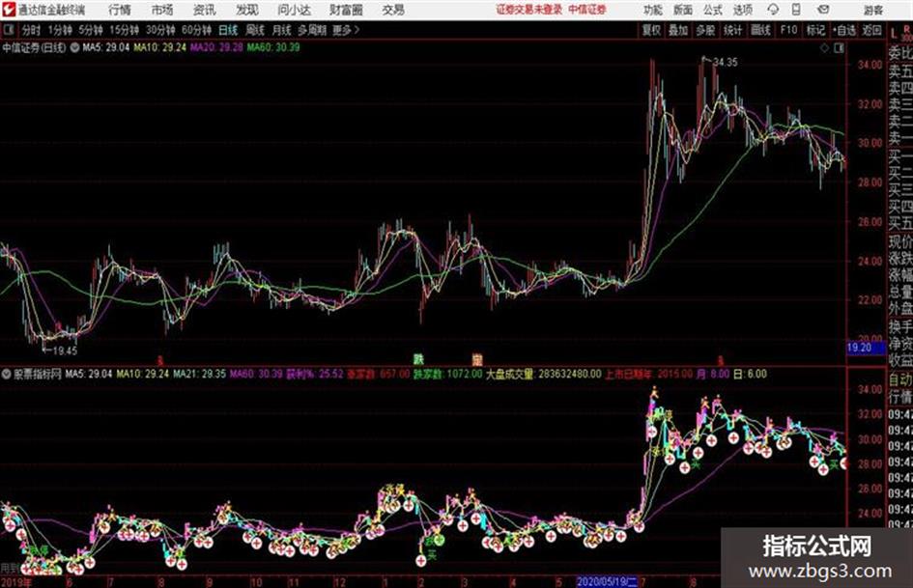Open the 版面 menu
Screen dimensions: 913x588
pyautogui.click(x=682, y=10)
